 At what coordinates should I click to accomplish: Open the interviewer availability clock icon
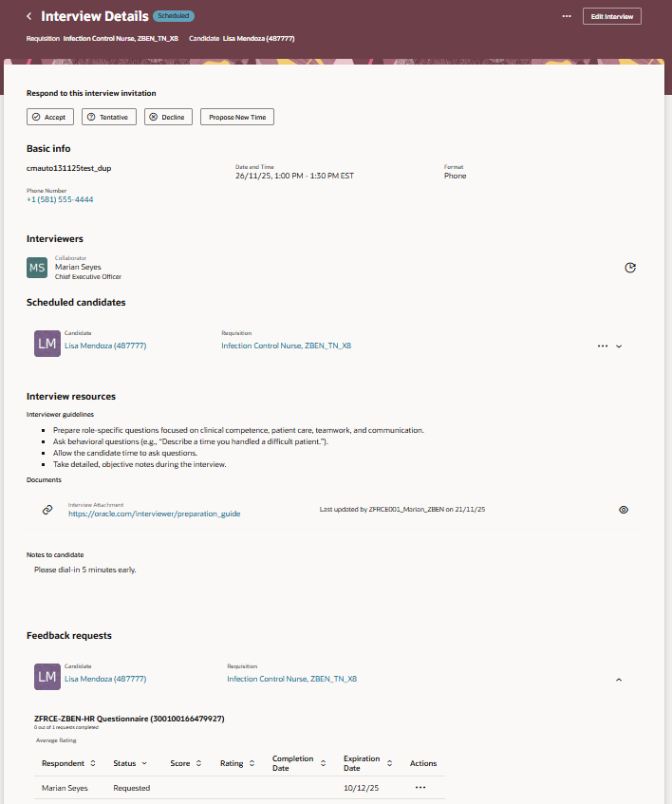click(630, 268)
